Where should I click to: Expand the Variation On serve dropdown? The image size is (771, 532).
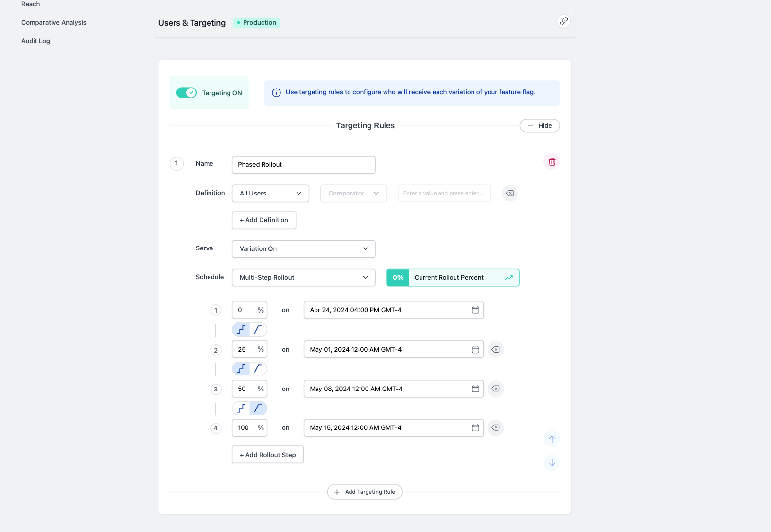[x=303, y=249]
